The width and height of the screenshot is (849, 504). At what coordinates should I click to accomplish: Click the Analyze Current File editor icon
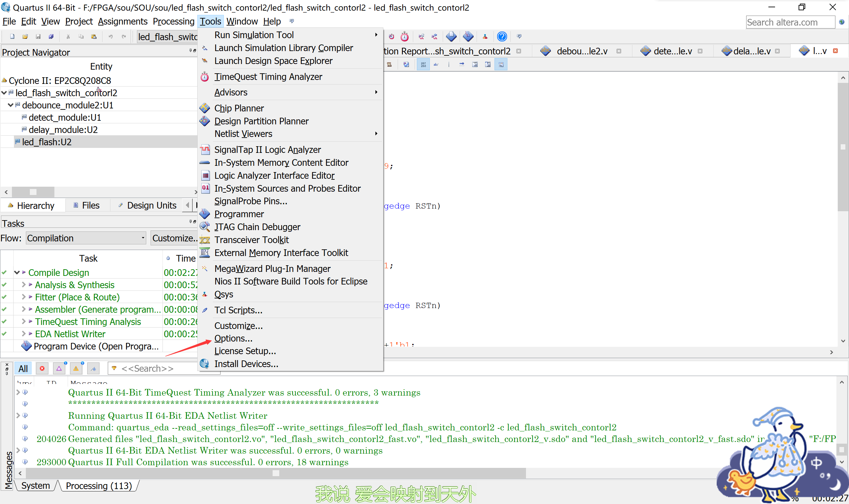point(406,65)
